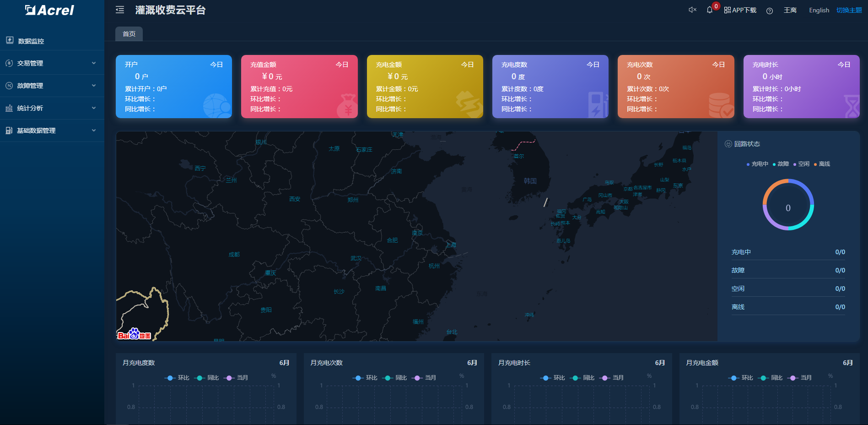Click the 回路状态 donut chart ring

788,204
